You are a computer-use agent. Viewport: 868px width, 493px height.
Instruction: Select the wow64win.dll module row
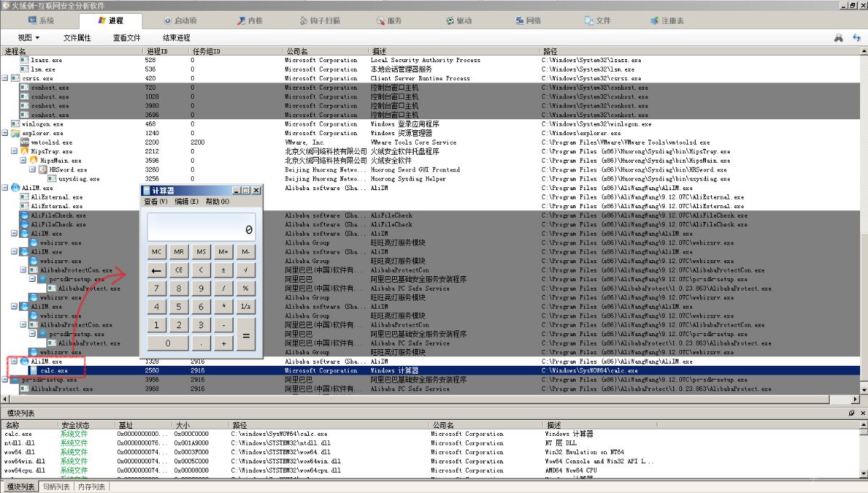click(430, 461)
